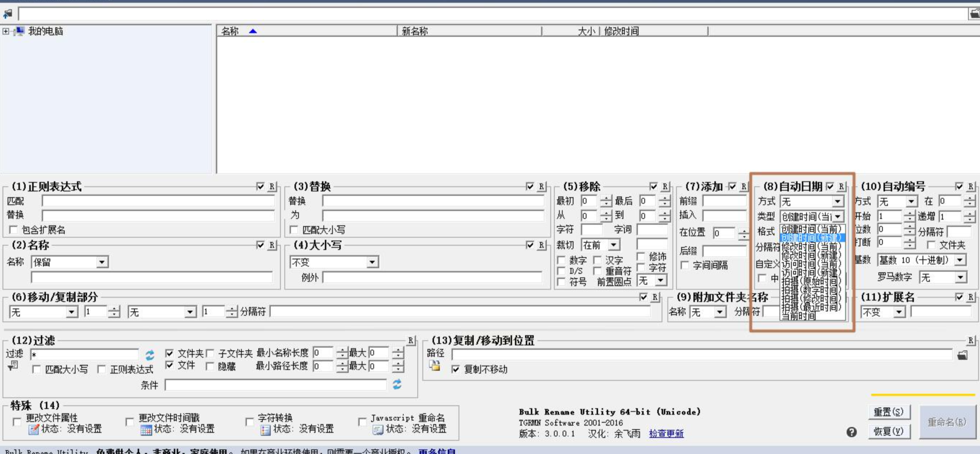Open the 检查更新 link

[x=666, y=433]
